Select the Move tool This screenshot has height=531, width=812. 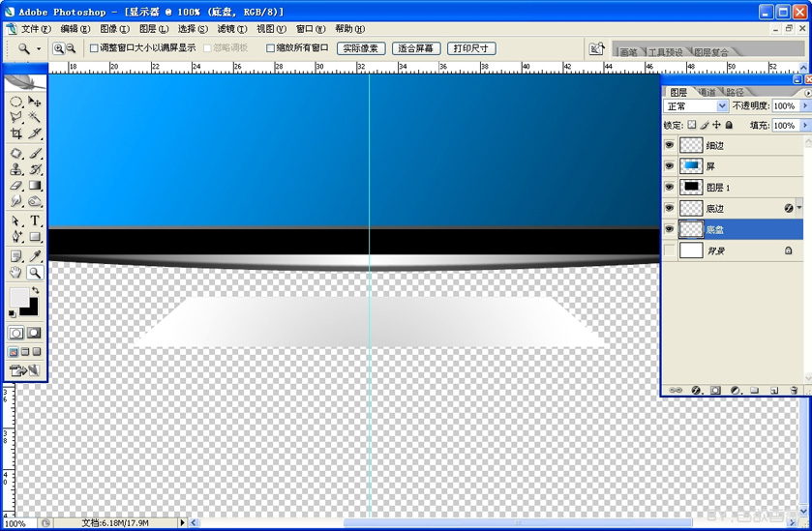pos(35,102)
